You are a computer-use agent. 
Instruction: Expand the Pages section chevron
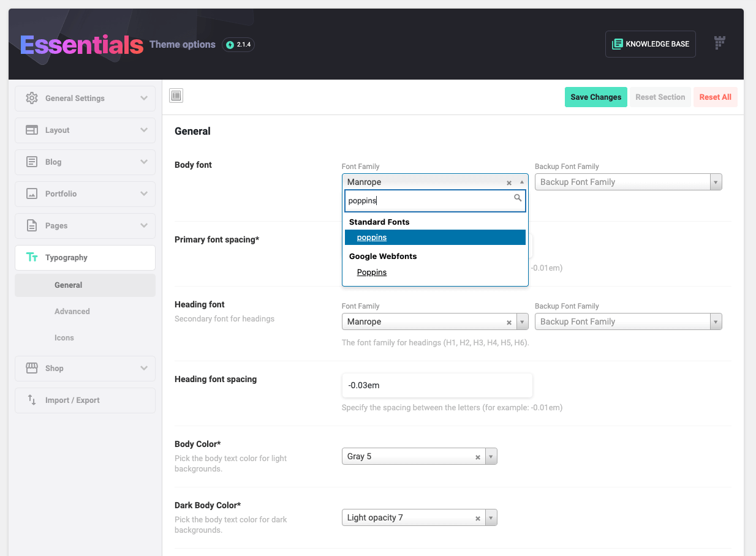point(144,225)
